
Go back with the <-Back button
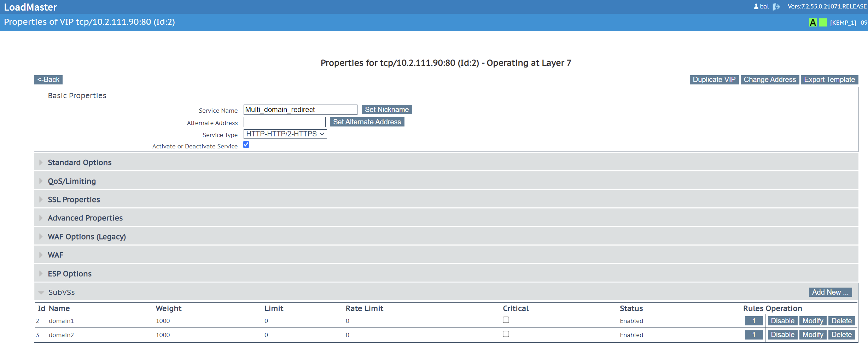pyautogui.click(x=48, y=80)
